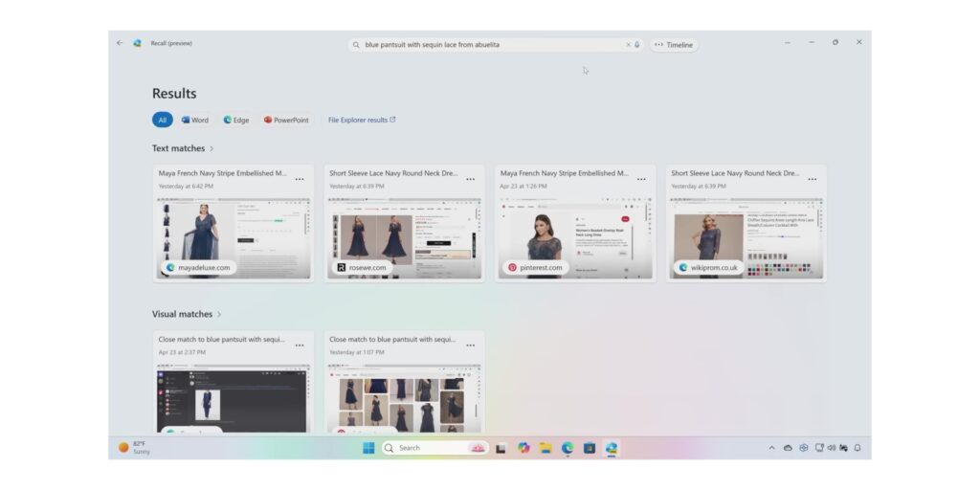Screen dimensions: 980x490
Task: Filter results by Edge
Action: [x=236, y=120]
